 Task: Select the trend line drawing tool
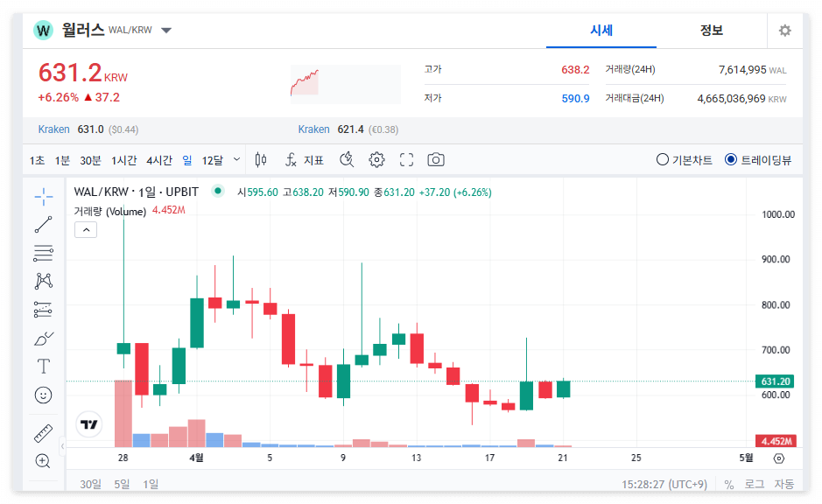pyautogui.click(x=44, y=225)
